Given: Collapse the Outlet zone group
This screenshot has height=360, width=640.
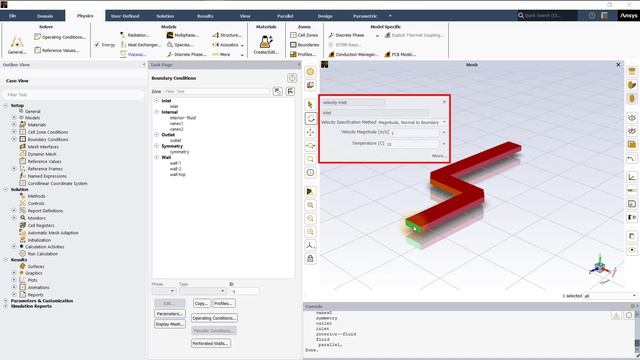Looking at the screenshot, I should (x=156, y=134).
